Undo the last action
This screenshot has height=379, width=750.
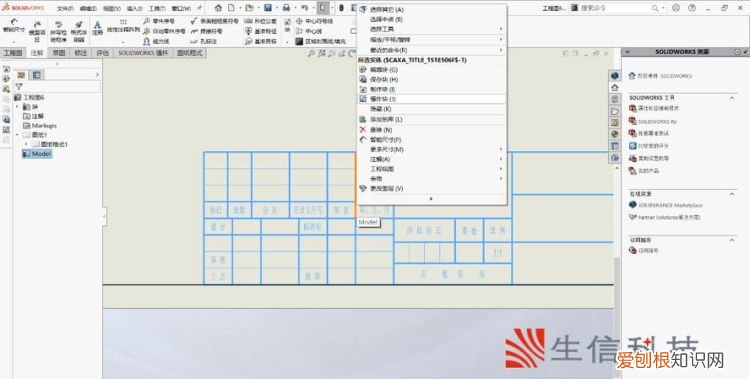tap(304, 8)
